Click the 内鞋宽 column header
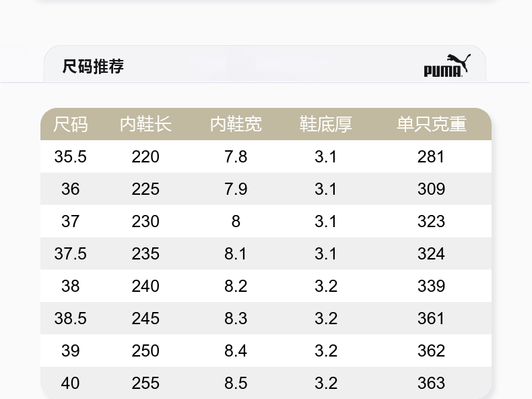532x399 pixels. tap(236, 124)
